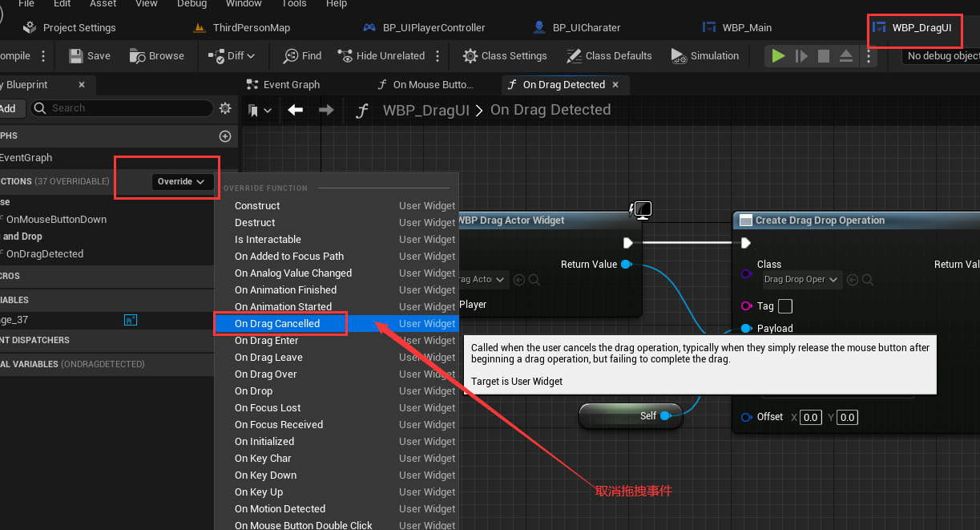This screenshot has width=980, height=530.
Task: Choose Construct from override list
Action: [x=337, y=206]
